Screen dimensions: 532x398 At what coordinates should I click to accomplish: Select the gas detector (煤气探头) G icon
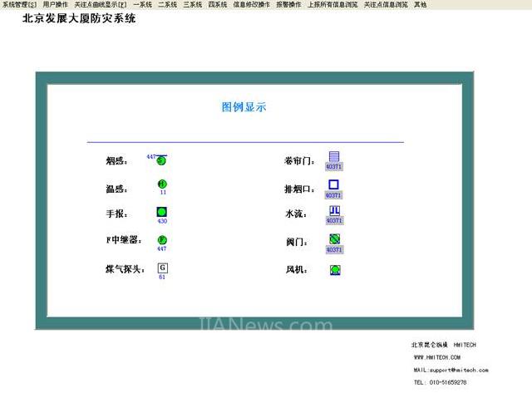point(162,268)
